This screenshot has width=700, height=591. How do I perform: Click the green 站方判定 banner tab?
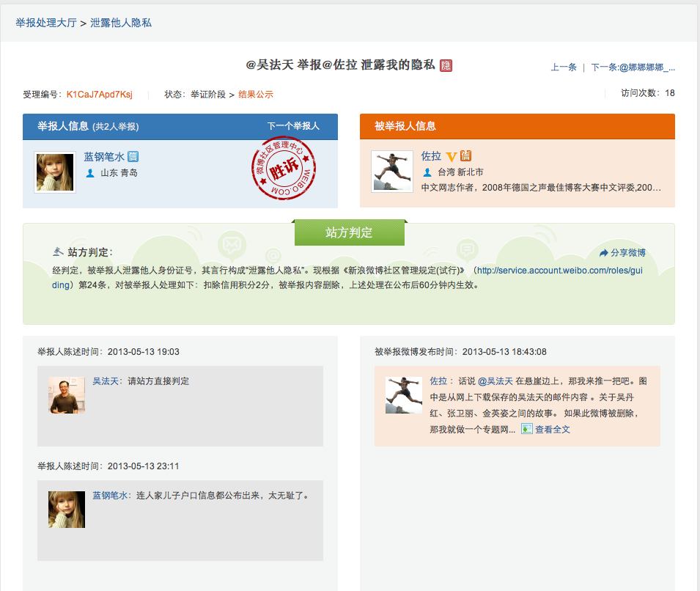pyautogui.click(x=349, y=232)
